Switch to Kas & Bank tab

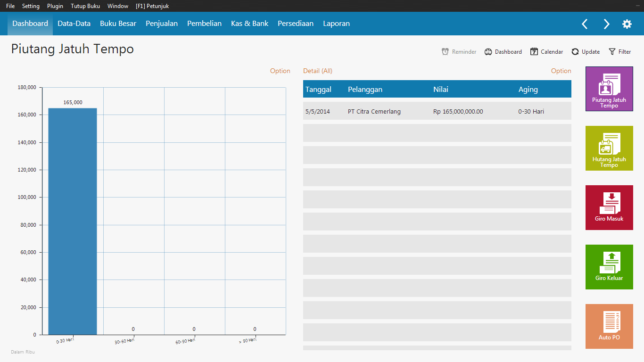point(249,24)
